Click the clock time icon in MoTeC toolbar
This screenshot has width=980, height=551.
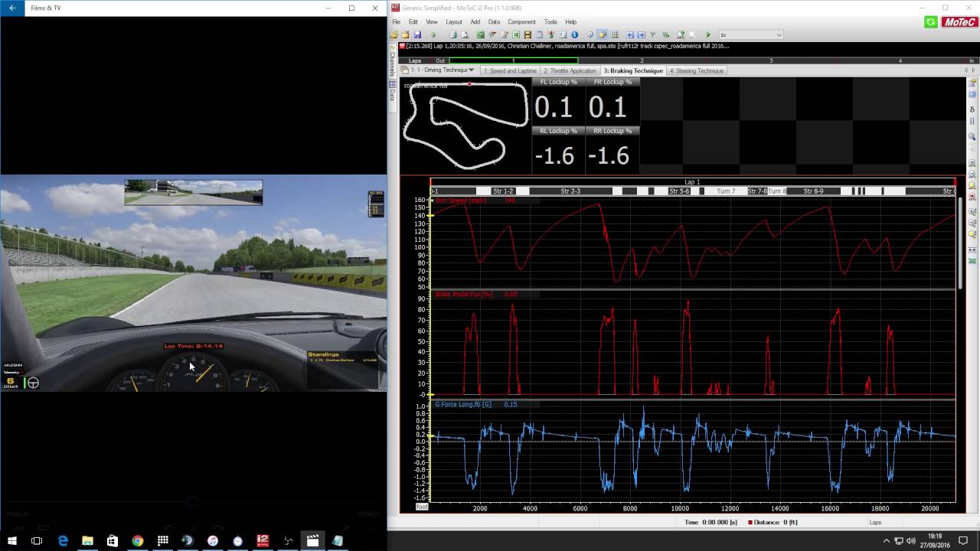pyautogui.click(x=590, y=34)
